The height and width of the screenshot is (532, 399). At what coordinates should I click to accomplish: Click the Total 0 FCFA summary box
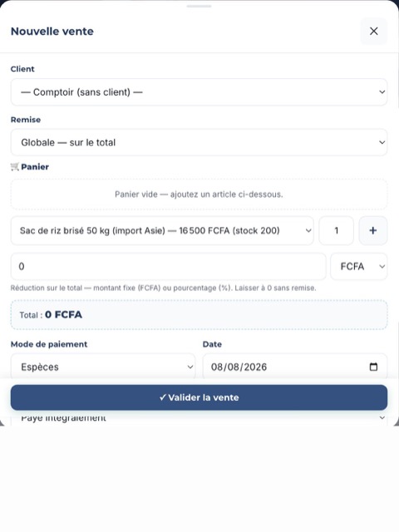click(x=199, y=315)
